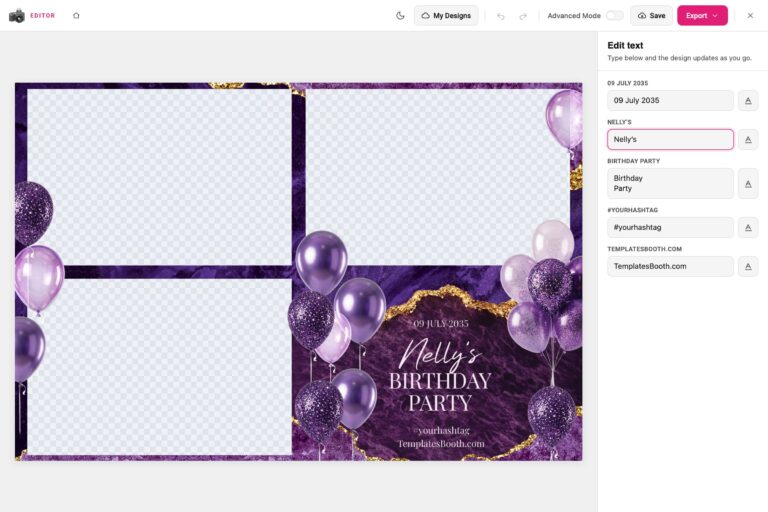Open the Export dropdown

point(702,16)
